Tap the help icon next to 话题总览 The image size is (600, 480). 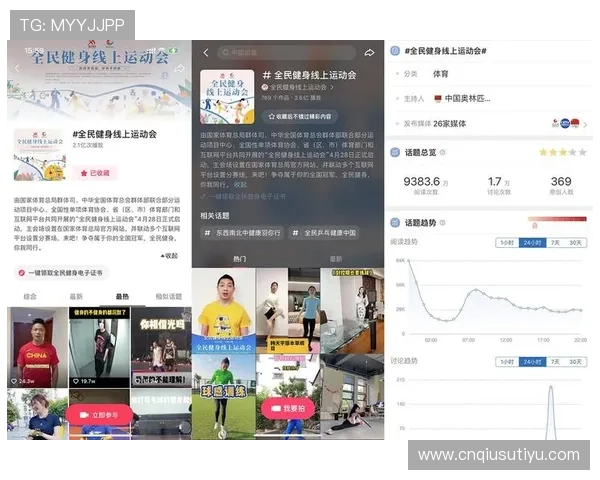[442, 152]
